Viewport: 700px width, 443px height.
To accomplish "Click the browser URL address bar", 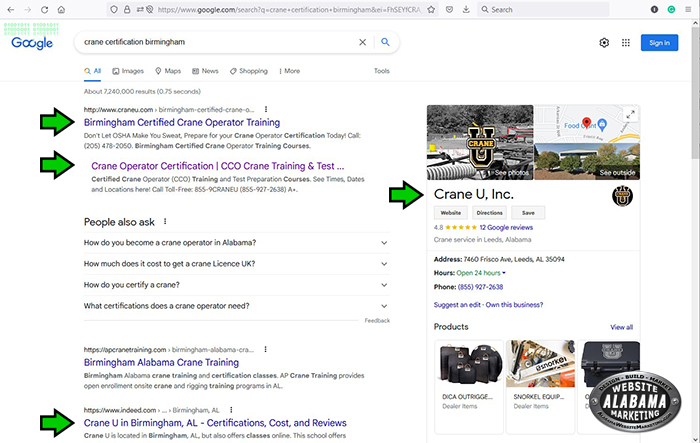I will pos(288,9).
